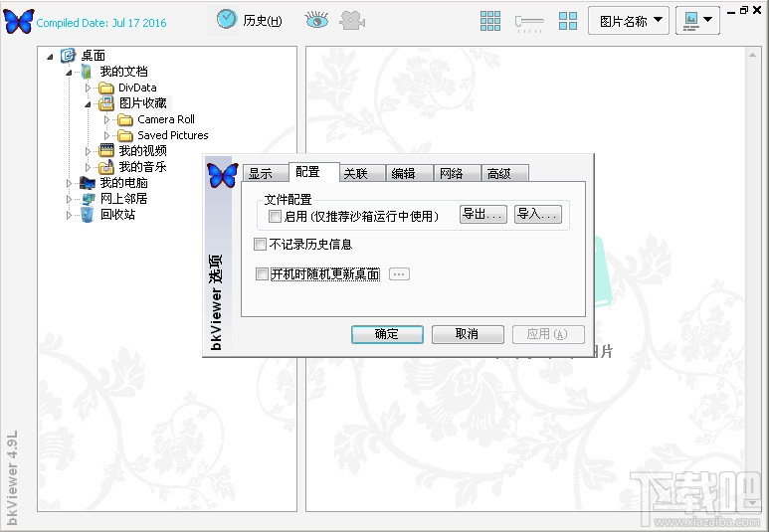Open the 编辑 tab
The width and height of the screenshot is (769, 532).
tap(410, 173)
